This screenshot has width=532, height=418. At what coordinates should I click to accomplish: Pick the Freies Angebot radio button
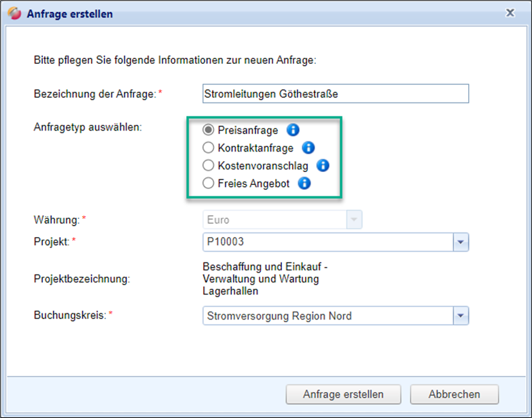209,183
